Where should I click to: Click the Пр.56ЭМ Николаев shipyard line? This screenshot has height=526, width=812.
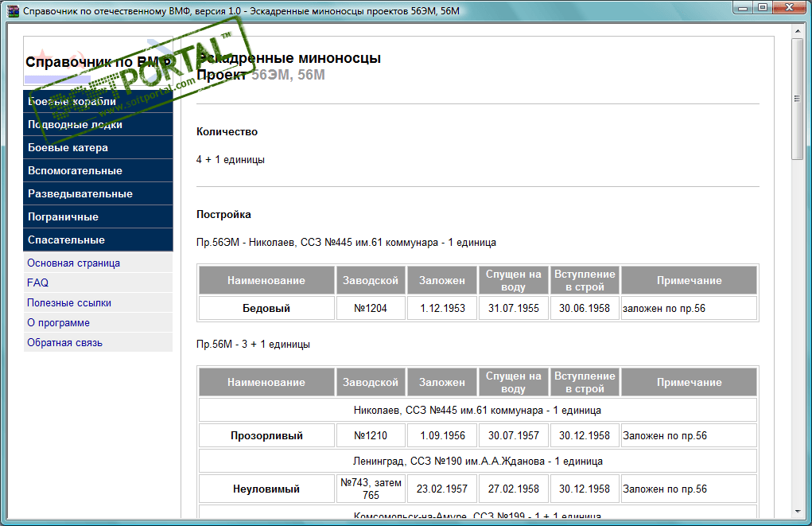click(x=346, y=243)
